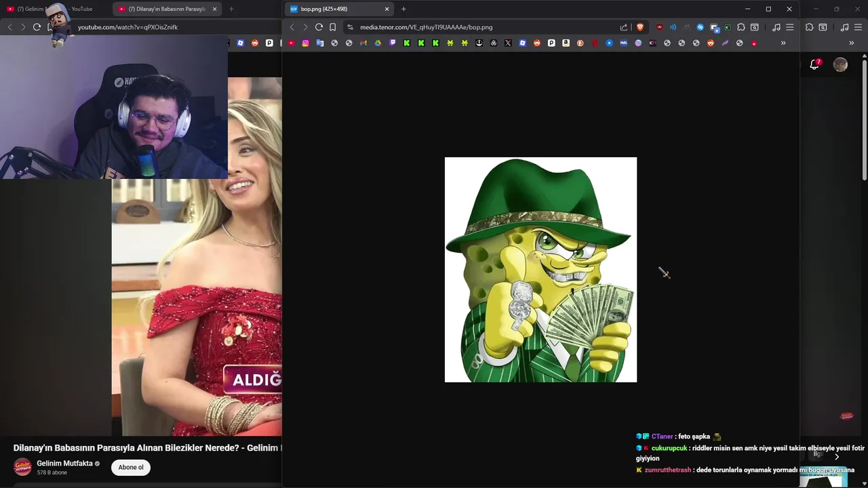Open the Roblox bookmark in the front window

(522, 43)
